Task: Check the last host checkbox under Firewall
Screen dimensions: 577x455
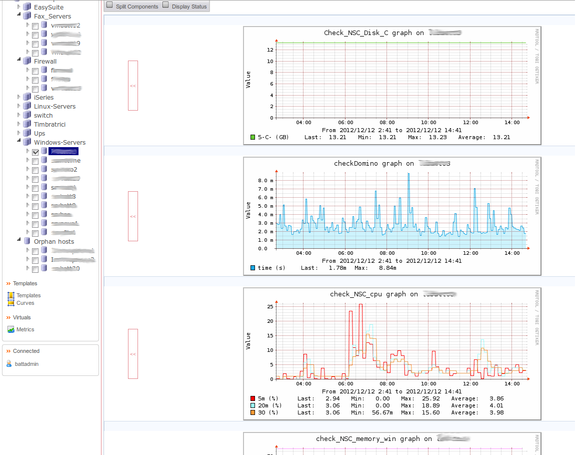Action: (x=35, y=89)
